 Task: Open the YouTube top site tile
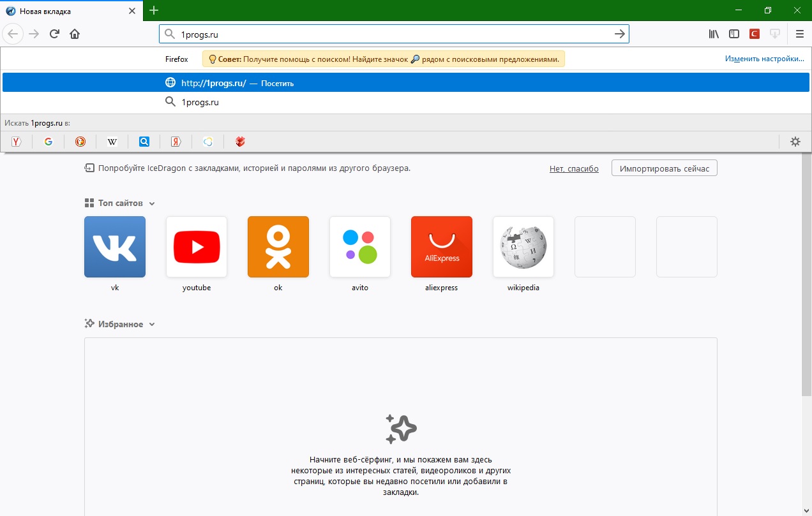(x=197, y=247)
